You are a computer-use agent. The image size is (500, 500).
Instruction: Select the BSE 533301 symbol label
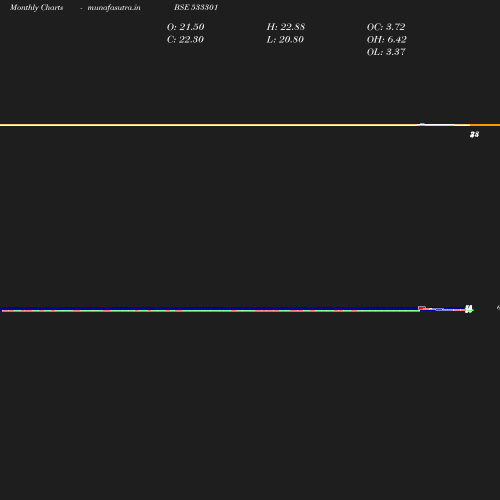point(196,7)
